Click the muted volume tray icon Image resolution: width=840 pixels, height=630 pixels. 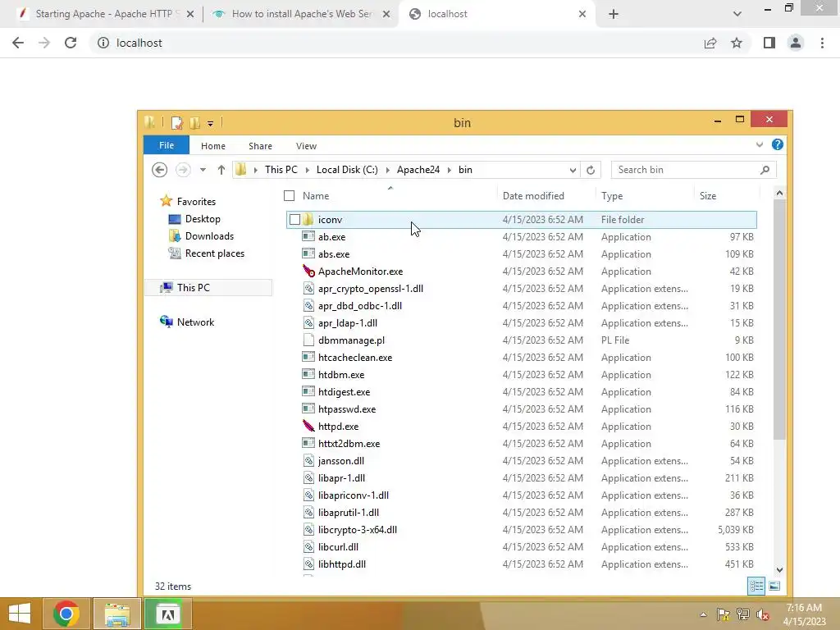[x=763, y=614]
